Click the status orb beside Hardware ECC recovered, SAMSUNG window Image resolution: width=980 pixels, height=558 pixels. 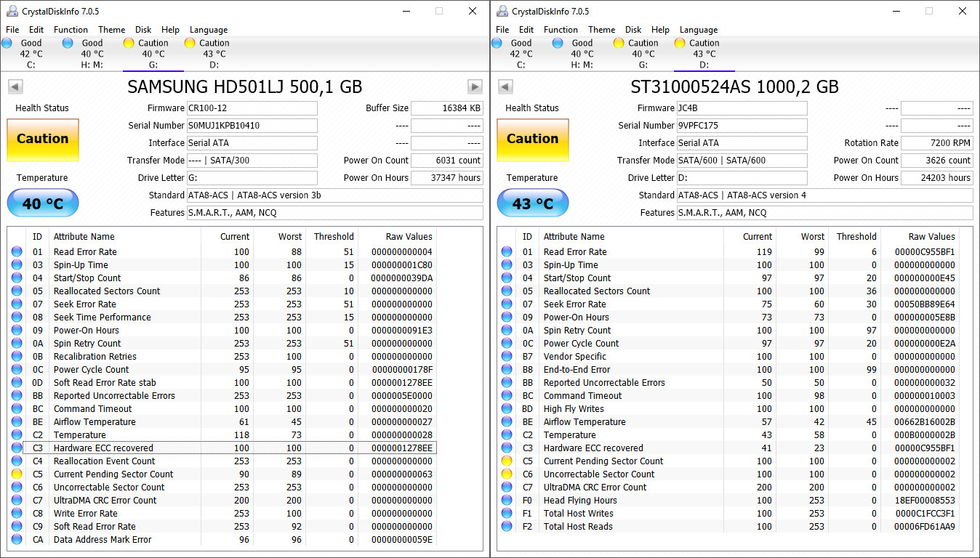[x=17, y=448]
